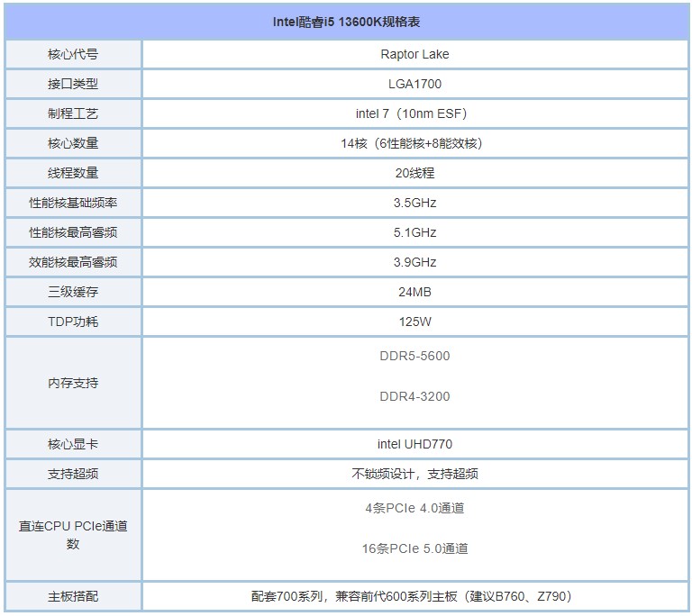
Task: Select the 'TDP功耗' label cell
Action: tap(73, 322)
